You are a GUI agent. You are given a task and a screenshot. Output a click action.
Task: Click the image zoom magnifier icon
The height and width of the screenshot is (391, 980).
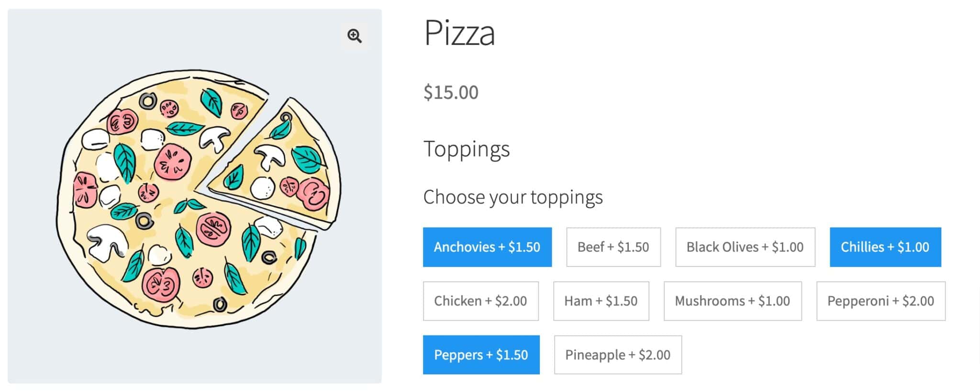[355, 35]
